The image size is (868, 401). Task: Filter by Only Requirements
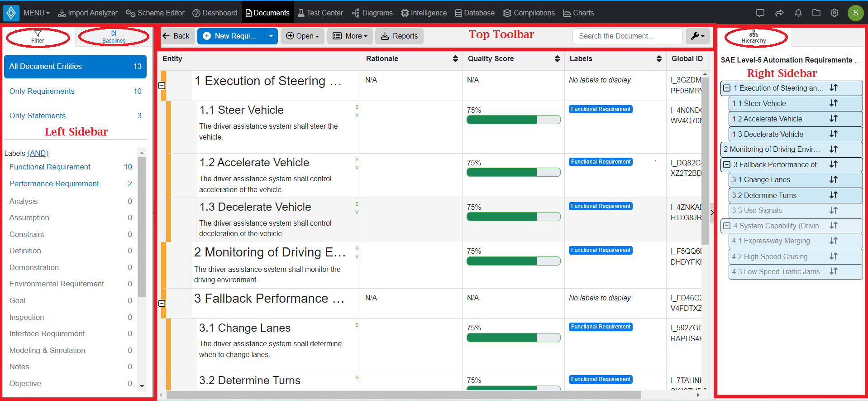click(75, 91)
